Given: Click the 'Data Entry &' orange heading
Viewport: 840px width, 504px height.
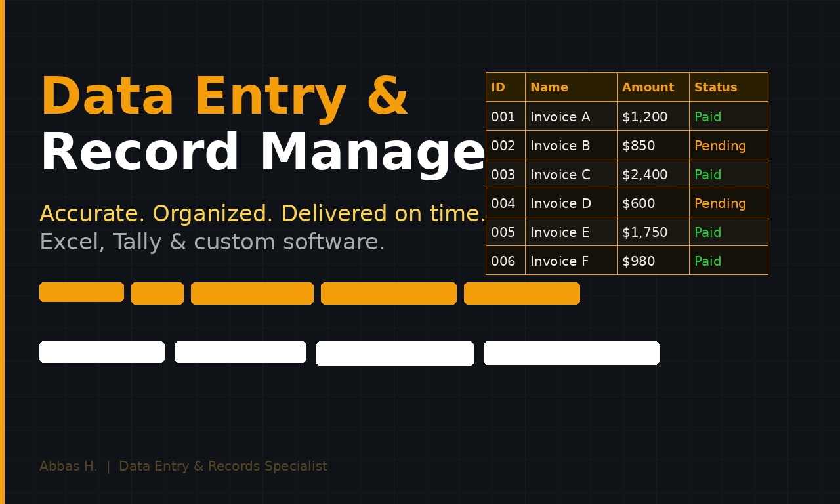Looking at the screenshot, I should tap(224, 96).
